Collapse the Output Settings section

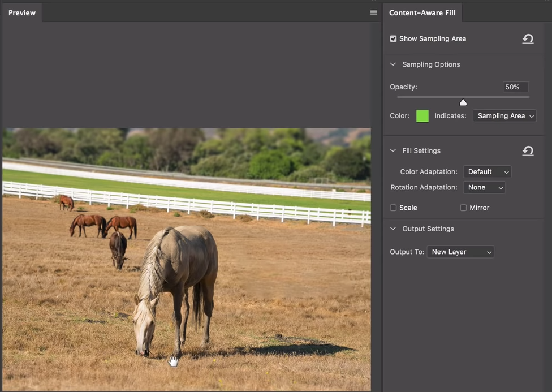(x=393, y=229)
